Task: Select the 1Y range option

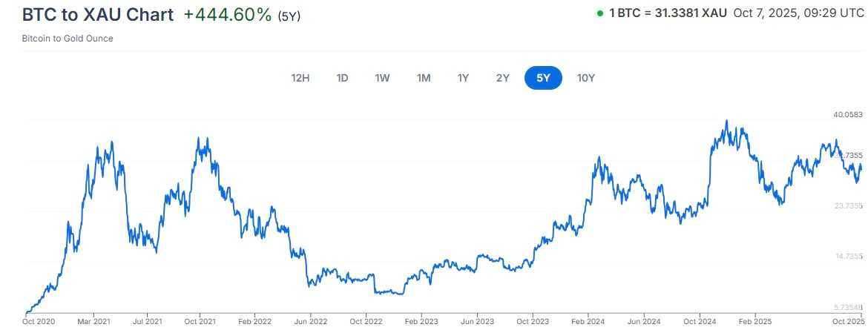Action: click(463, 78)
